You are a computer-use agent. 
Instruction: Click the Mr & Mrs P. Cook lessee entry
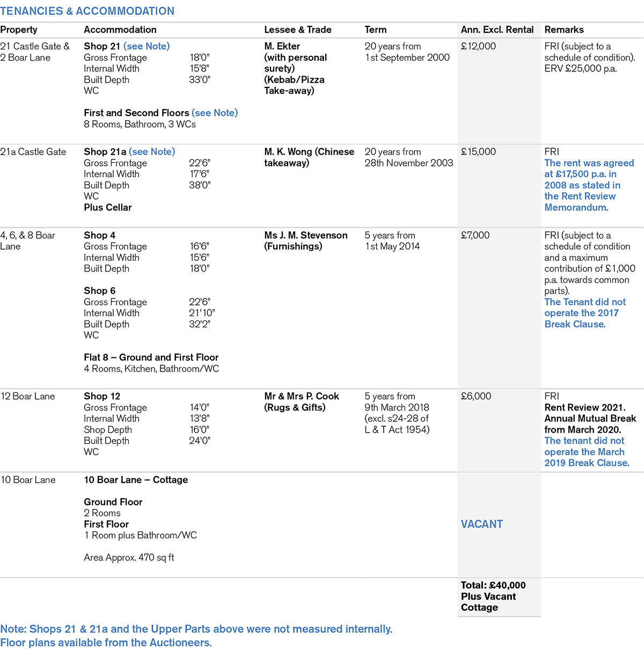(301, 396)
